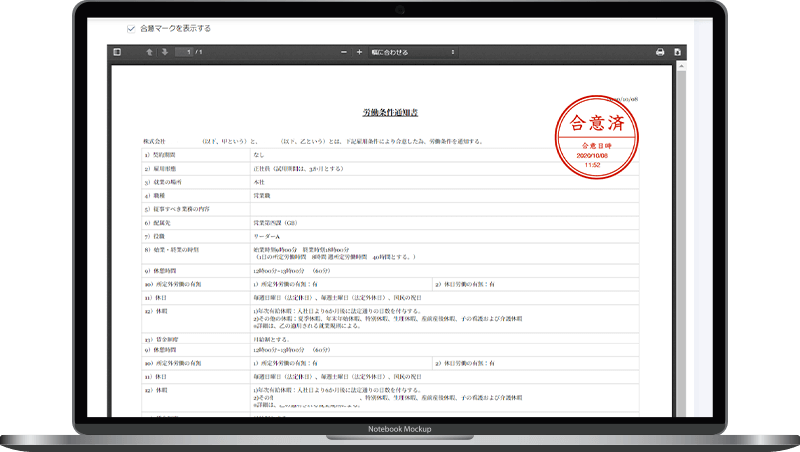
Task: Click the PDF viewer scrollbar up arrow
Action: pyautogui.click(x=680, y=66)
